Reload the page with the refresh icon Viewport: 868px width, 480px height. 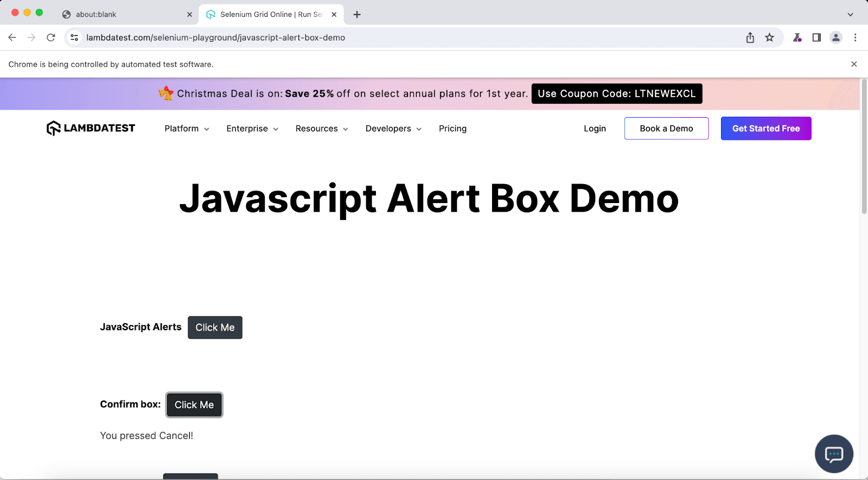(51, 37)
